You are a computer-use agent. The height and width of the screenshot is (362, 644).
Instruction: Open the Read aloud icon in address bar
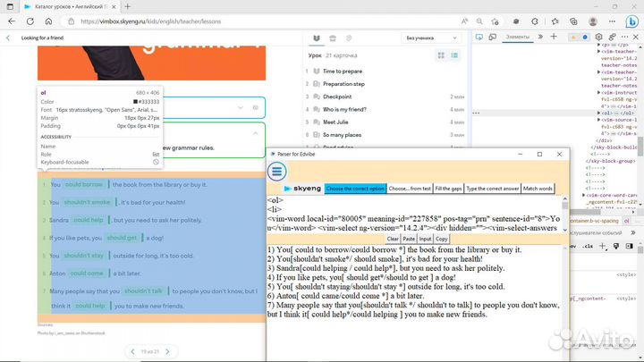click(x=464, y=21)
